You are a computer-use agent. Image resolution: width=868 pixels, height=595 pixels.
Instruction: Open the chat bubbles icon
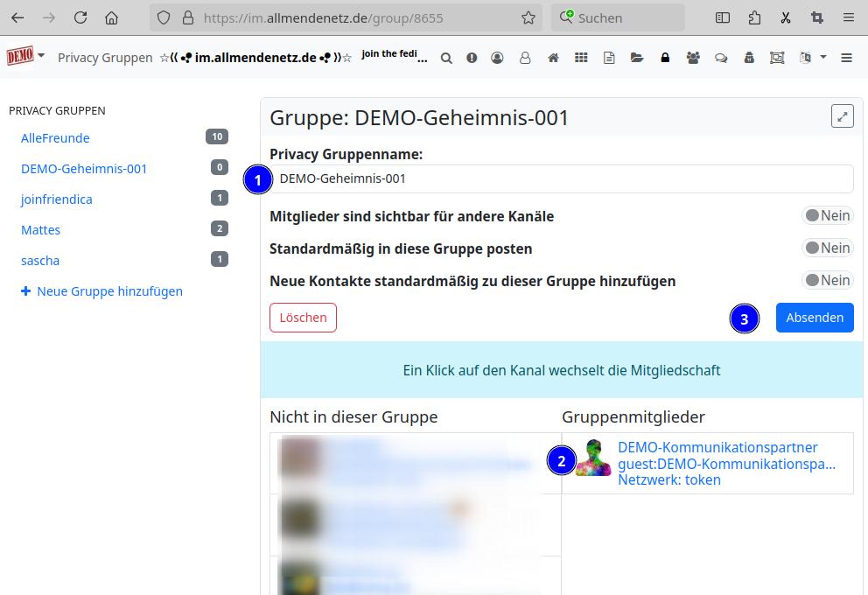721,58
